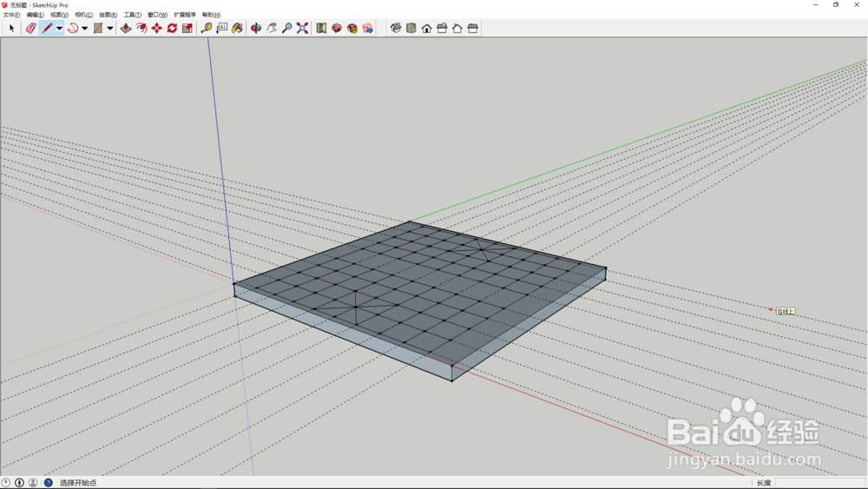
Task: Open the 文件(F) menu
Action: pos(11,15)
